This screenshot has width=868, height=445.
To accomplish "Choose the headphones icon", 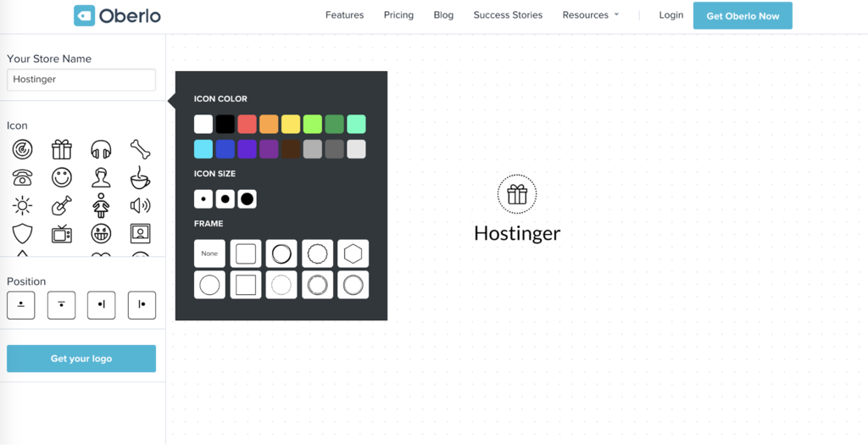I will (101, 150).
